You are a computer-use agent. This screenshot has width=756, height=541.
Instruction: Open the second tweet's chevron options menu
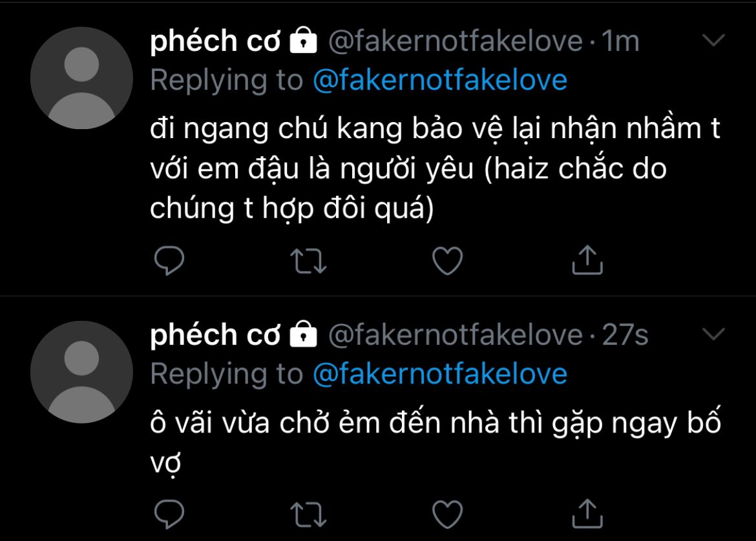[713, 334]
